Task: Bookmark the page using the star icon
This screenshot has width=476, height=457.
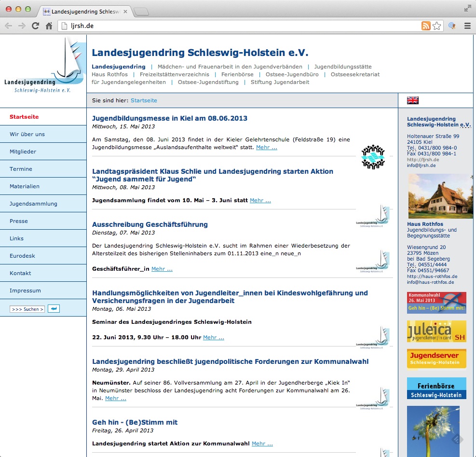Action: pos(437,26)
